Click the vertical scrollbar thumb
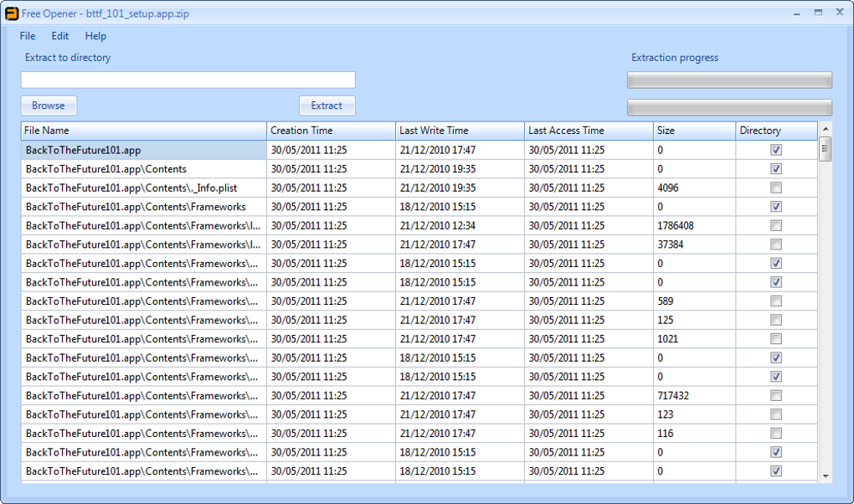 pos(826,149)
